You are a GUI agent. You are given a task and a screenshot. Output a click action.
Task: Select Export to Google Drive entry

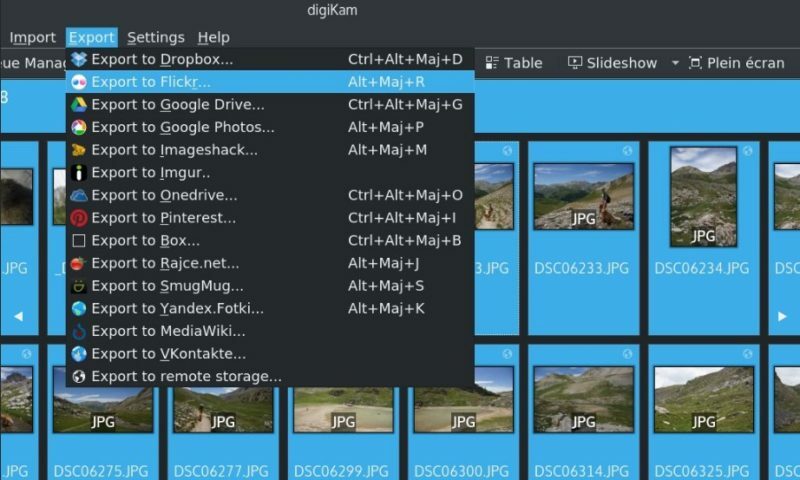pyautogui.click(x=270, y=105)
